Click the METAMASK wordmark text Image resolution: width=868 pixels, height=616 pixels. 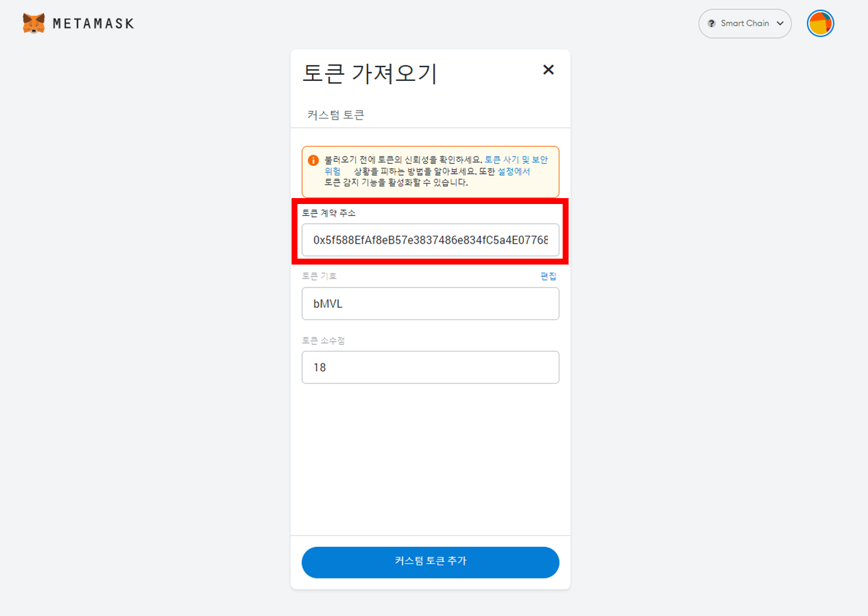point(93,24)
